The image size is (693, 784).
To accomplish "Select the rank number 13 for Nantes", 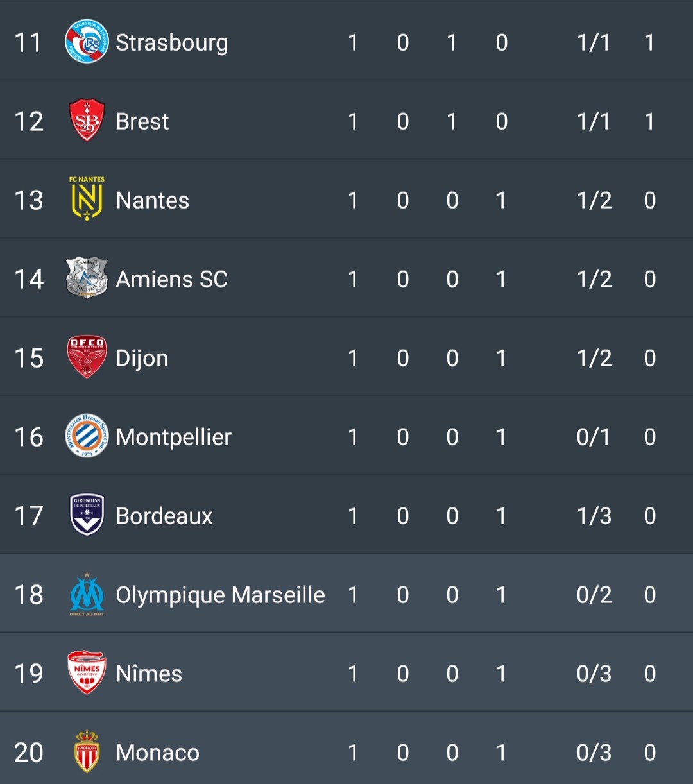I will click(x=29, y=200).
